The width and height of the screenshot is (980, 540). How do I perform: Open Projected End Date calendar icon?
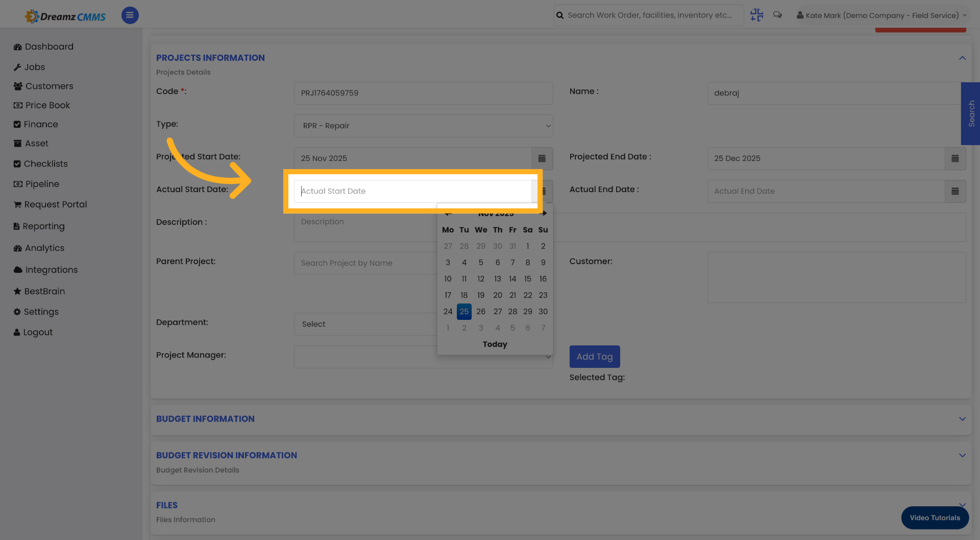pyautogui.click(x=955, y=158)
